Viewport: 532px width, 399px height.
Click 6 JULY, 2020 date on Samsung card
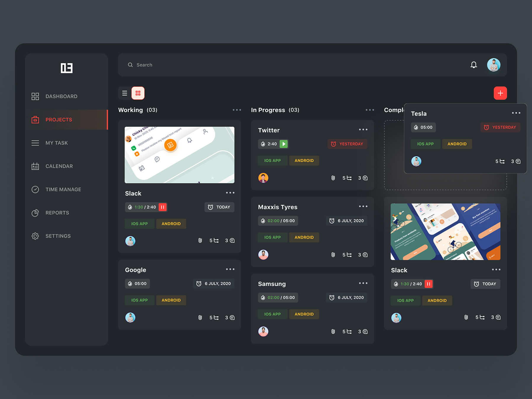(x=347, y=298)
